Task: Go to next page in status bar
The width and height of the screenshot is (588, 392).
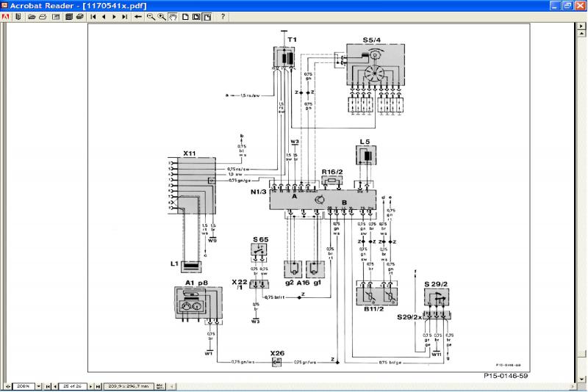Action: (x=90, y=386)
